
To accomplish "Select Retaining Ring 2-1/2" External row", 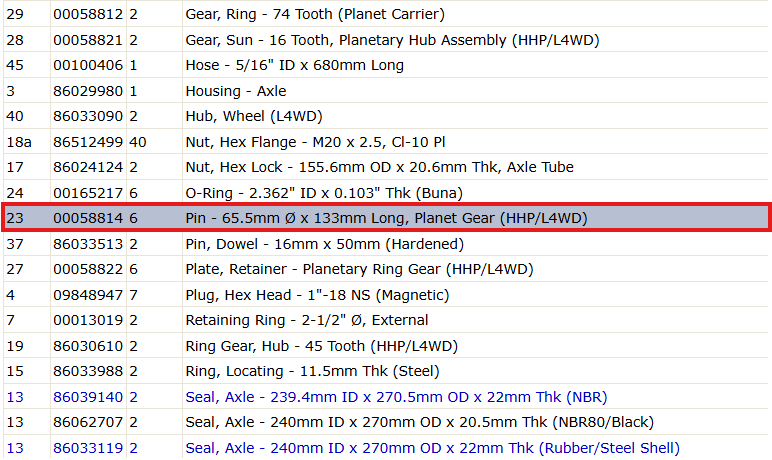I will tap(386, 320).
